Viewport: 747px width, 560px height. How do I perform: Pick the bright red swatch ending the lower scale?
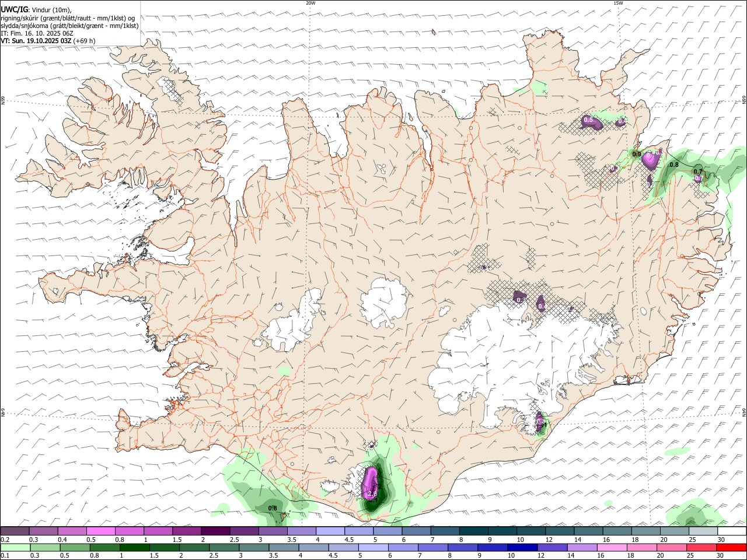pos(731,547)
